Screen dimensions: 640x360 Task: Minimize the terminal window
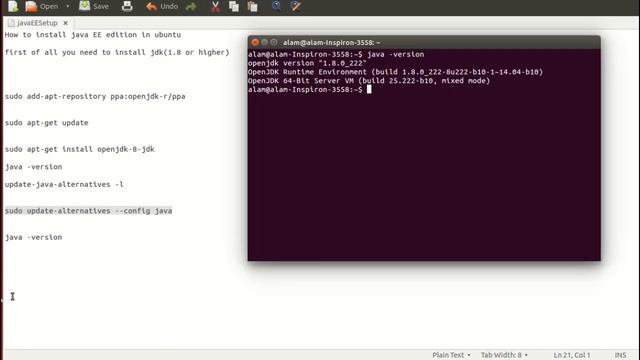pyautogui.click(x=264, y=42)
